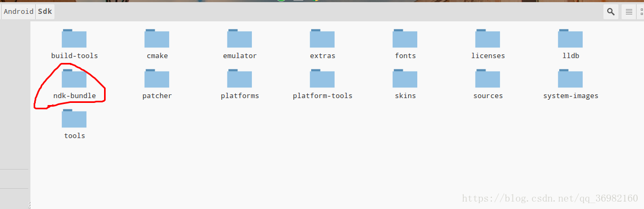
Task: Select the platform-tools folder icon
Action: (x=322, y=78)
